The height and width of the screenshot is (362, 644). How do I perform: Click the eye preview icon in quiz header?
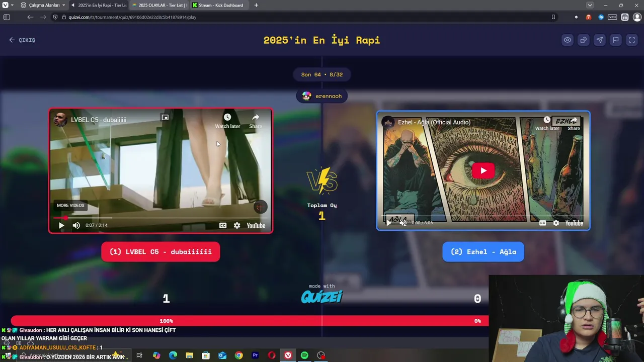567,40
